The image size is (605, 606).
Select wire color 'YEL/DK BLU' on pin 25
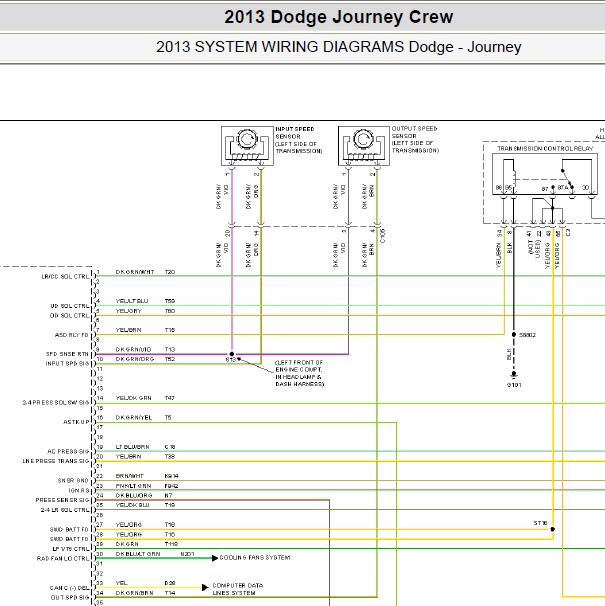(x=133, y=505)
